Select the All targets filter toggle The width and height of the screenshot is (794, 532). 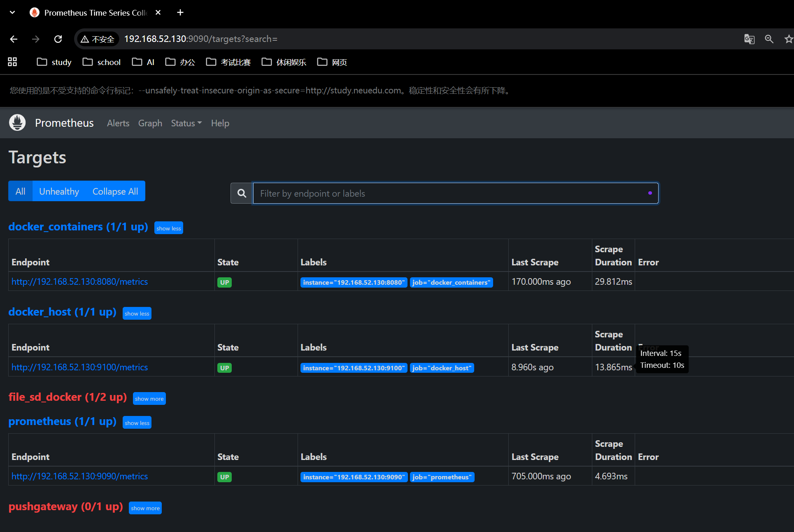click(x=20, y=191)
